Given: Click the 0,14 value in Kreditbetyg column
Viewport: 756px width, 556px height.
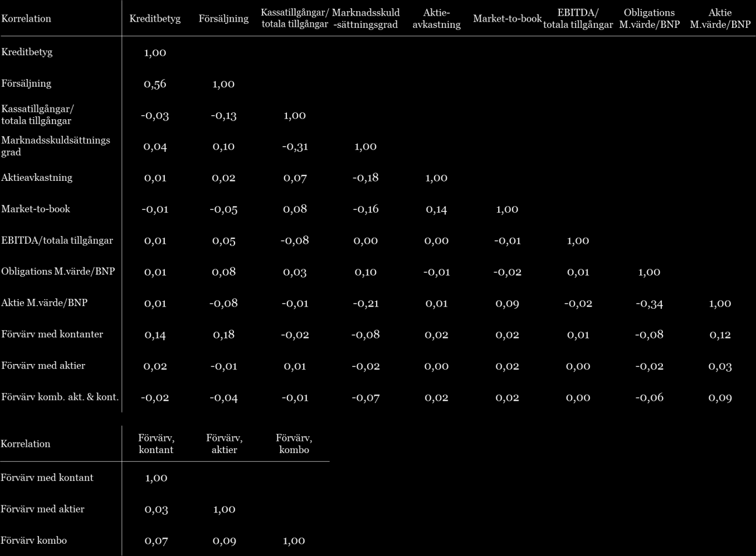Looking at the screenshot, I should pyautogui.click(x=155, y=335).
